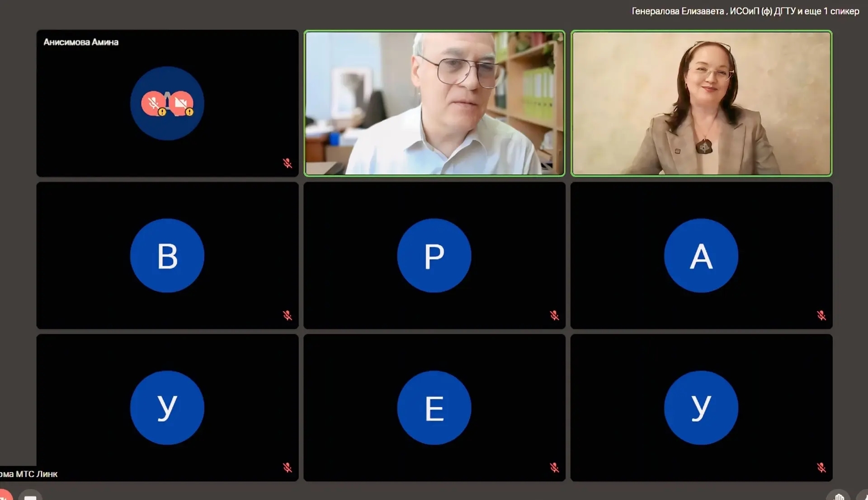Viewport: 868px width, 500px height.
Task: Click the raise hand button at the bottom
Action: coord(839,496)
